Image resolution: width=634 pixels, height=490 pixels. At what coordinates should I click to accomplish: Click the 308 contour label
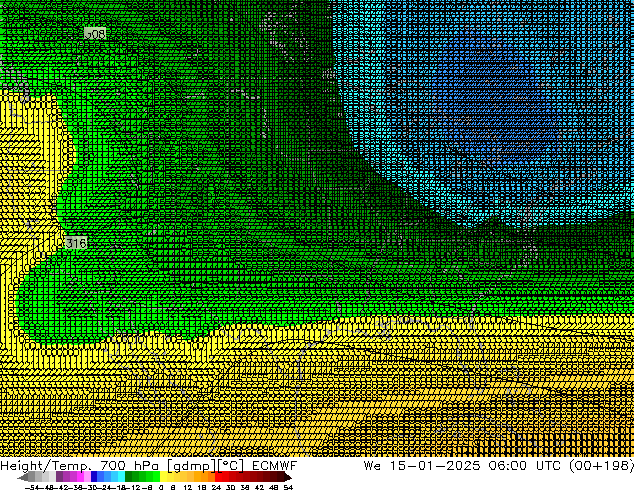click(x=95, y=34)
